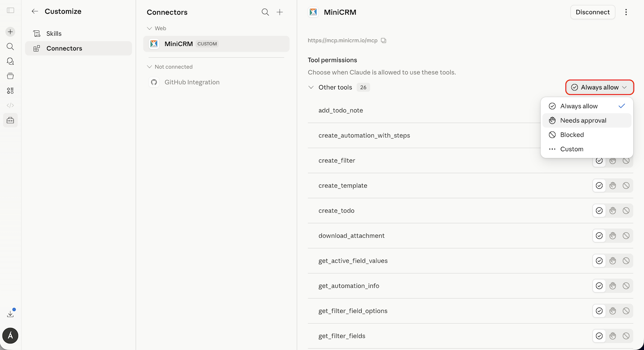Toggle the left sidebar panel icon
This screenshot has width=644, height=350.
(10, 10)
